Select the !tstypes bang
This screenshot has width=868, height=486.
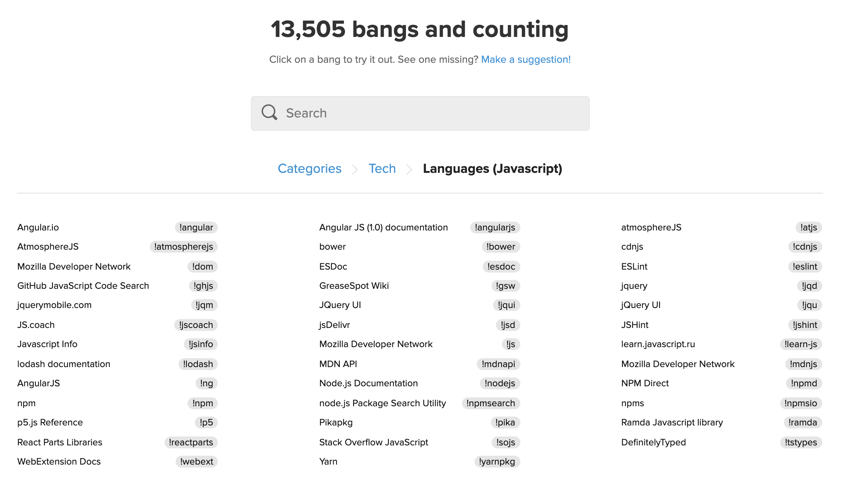pos(801,442)
